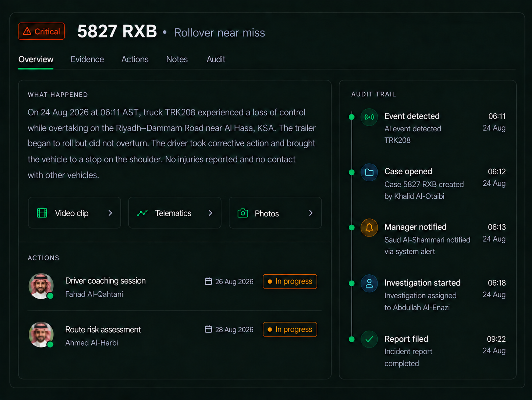
Task: Open Fahad Al-Qahtani's avatar photo
Action: point(41,286)
